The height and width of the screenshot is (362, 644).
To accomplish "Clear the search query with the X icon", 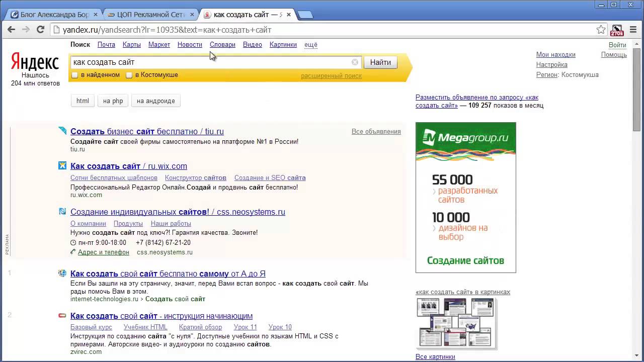I will [355, 62].
